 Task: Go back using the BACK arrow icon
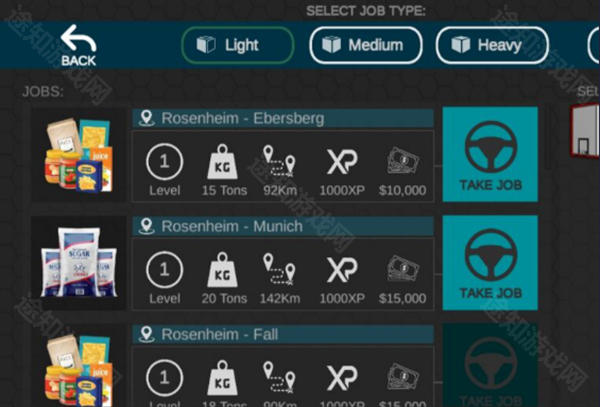(x=78, y=45)
